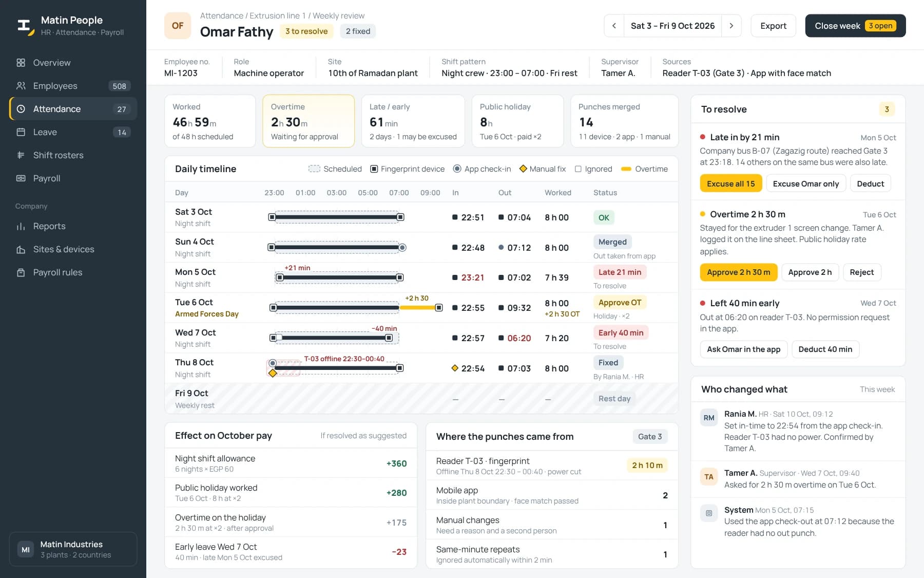Click the Reject overtime button

pos(861,272)
